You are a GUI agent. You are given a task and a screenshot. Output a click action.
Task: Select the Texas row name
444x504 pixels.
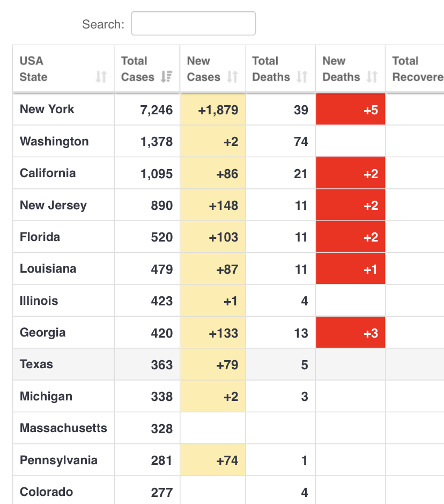click(36, 364)
